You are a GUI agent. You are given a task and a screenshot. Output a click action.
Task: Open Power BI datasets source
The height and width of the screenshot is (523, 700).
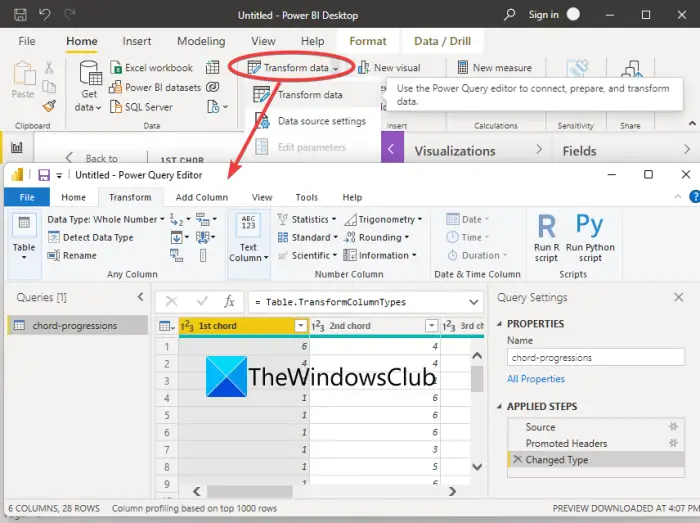pyautogui.click(x=155, y=87)
